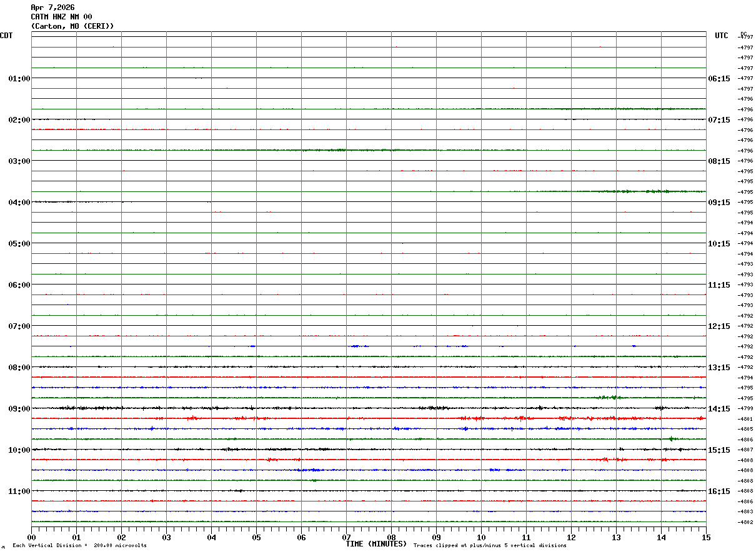756x554 pixels.
Task: Click the DC offset value -4807
Action: tap(745, 450)
